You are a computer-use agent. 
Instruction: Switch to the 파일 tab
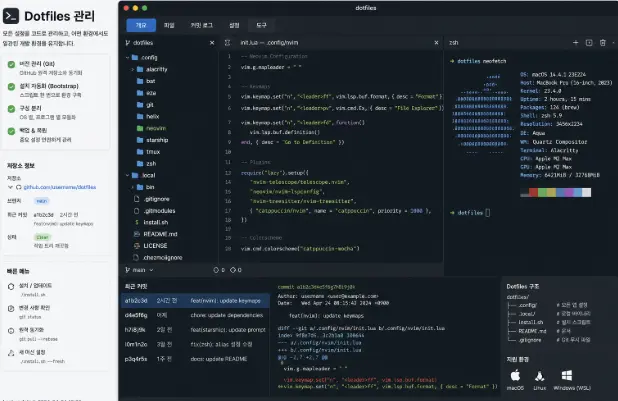point(169,25)
